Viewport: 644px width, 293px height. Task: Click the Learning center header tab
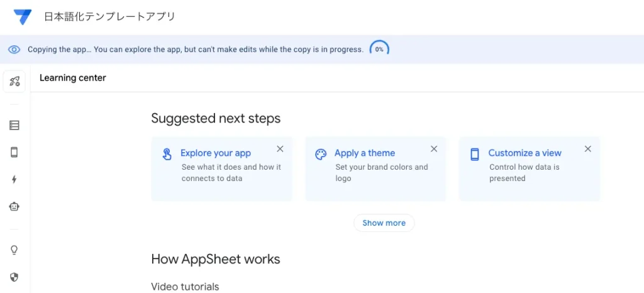pyautogui.click(x=73, y=78)
